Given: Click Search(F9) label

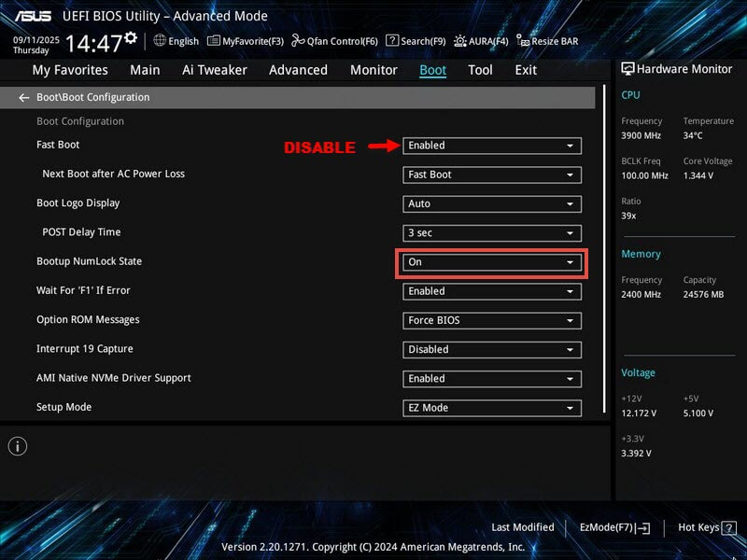Looking at the screenshot, I should click(x=423, y=41).
